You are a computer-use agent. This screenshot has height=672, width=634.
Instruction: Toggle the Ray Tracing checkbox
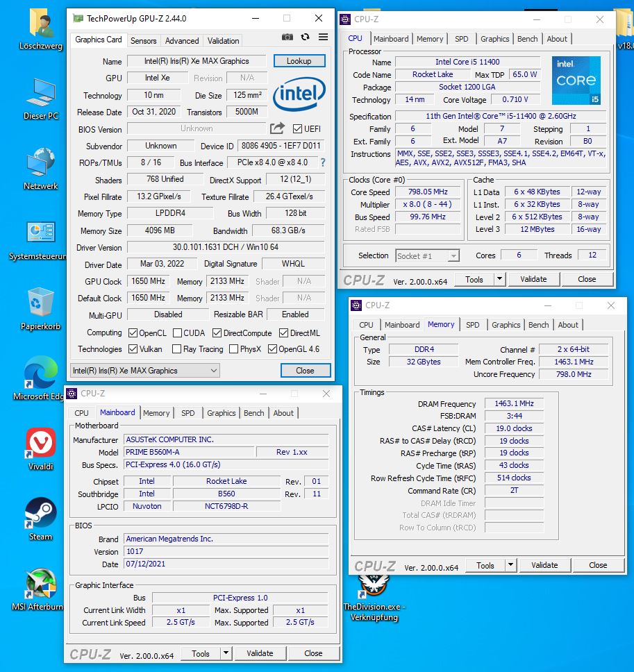(176, 349)
